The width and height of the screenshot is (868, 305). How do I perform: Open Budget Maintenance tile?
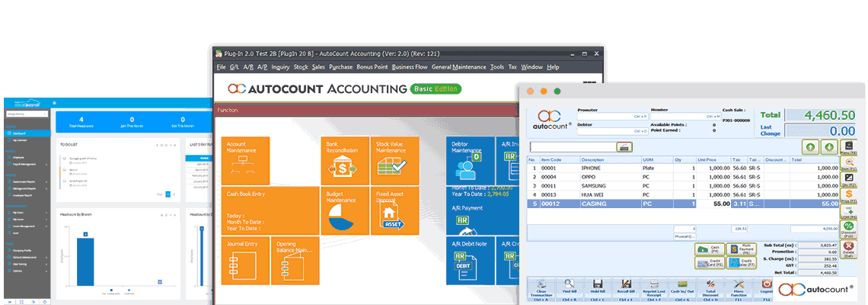(344, 210)
